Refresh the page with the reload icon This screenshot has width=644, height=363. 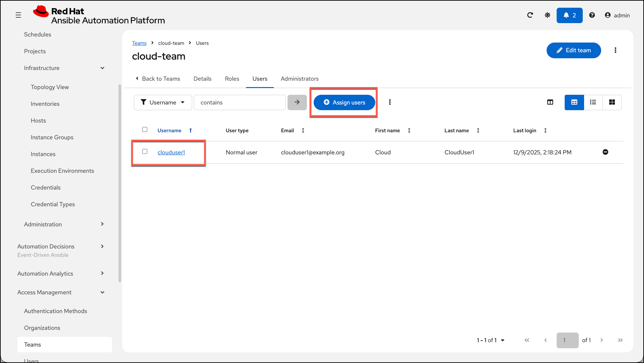(530, 15)
